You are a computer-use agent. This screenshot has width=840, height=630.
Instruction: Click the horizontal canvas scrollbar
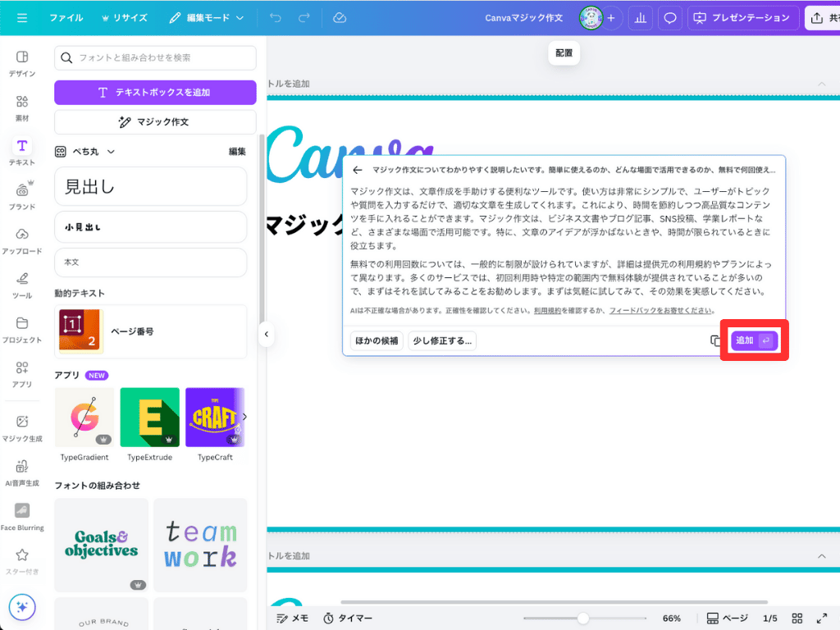(554, 602)
